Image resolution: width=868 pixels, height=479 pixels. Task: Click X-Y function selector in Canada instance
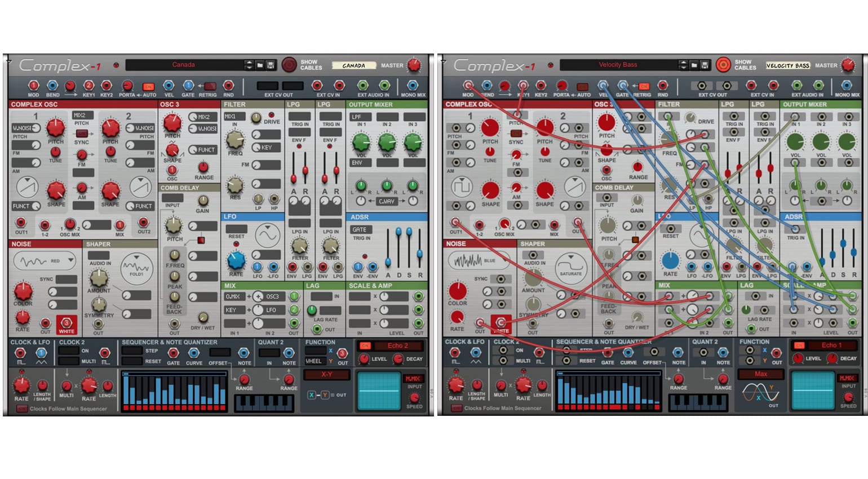click(x=327, y=375)
